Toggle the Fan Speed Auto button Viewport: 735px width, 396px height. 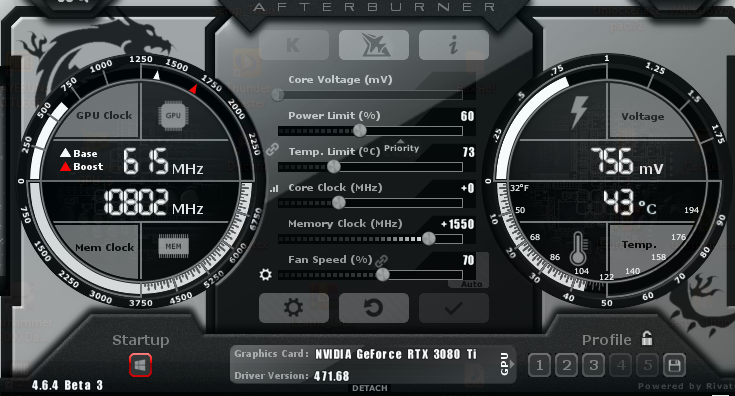pos(471,284)
